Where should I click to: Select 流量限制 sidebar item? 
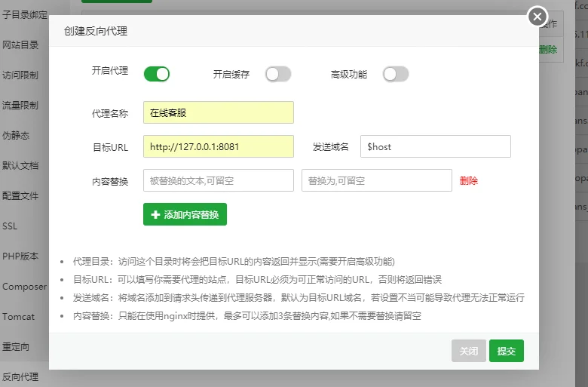click(20, 106)
